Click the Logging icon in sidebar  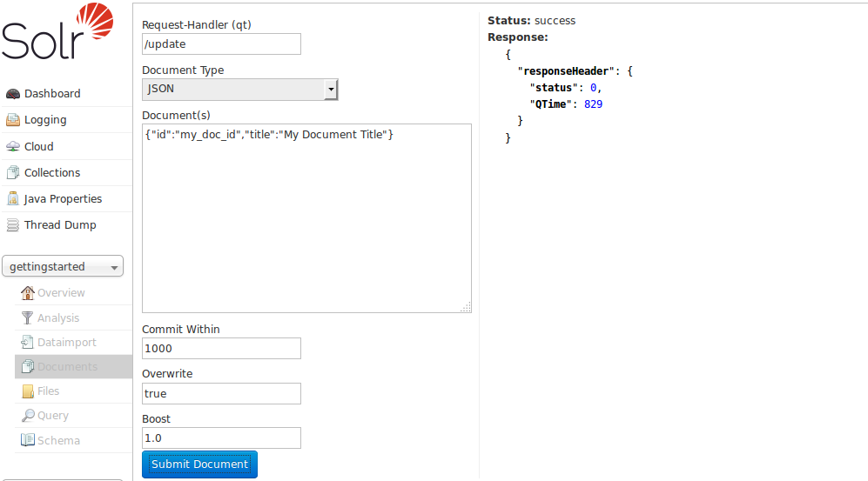(x=13, y=120)
